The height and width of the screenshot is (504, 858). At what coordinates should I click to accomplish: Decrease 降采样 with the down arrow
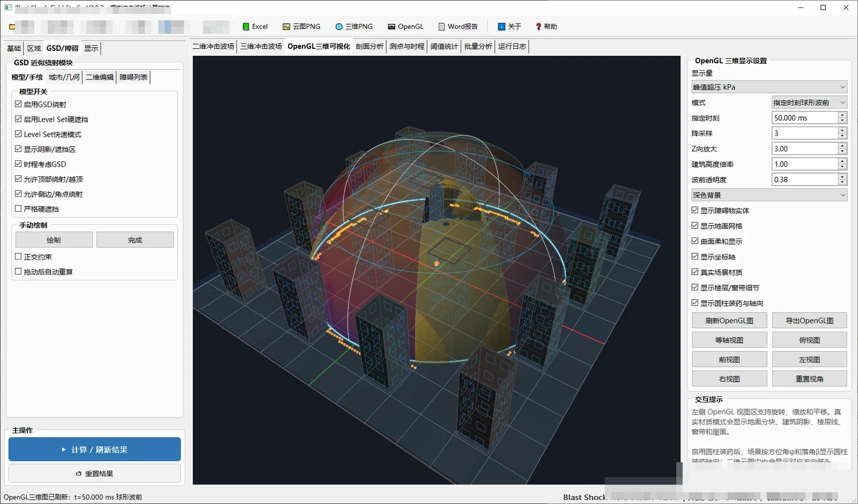pyautogui.click(x=842, y=136)
